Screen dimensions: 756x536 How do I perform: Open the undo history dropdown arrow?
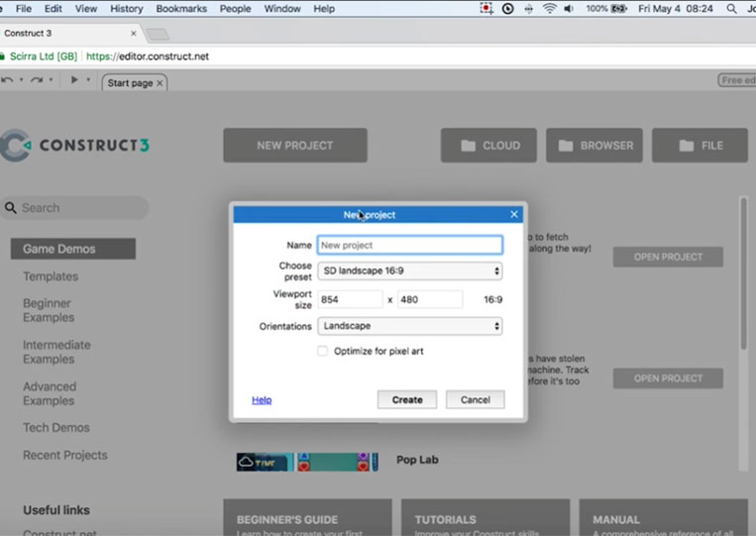[x=21, y=80]
